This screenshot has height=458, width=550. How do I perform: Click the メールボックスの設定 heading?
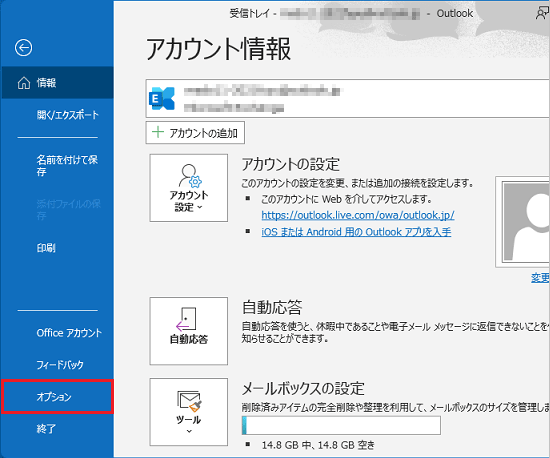pos(303,388)
